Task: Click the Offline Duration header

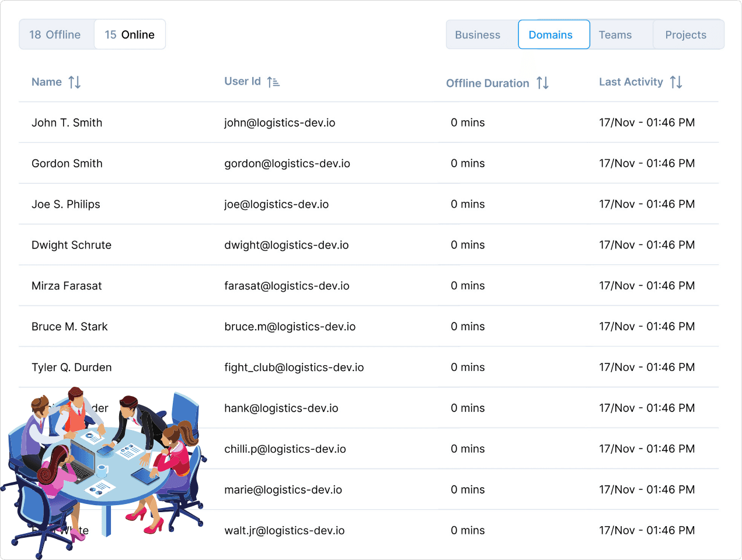Action: (487, 83)
